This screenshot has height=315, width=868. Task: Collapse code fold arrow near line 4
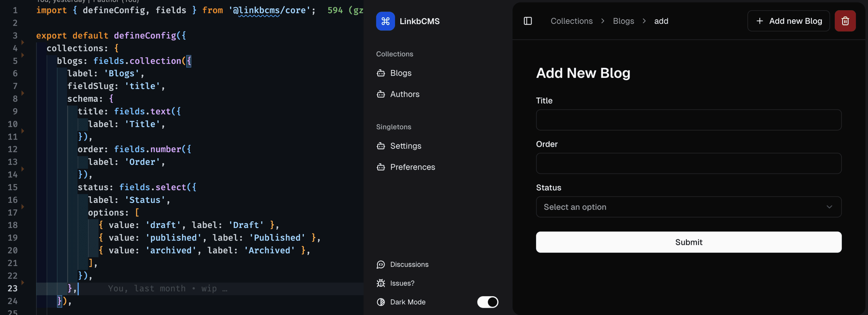[x=23, y=42]
